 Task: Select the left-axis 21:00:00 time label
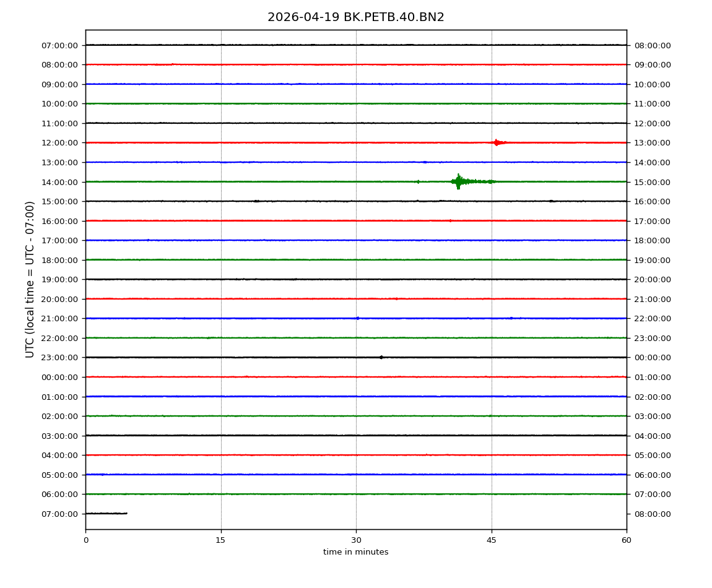coord(60,319)
